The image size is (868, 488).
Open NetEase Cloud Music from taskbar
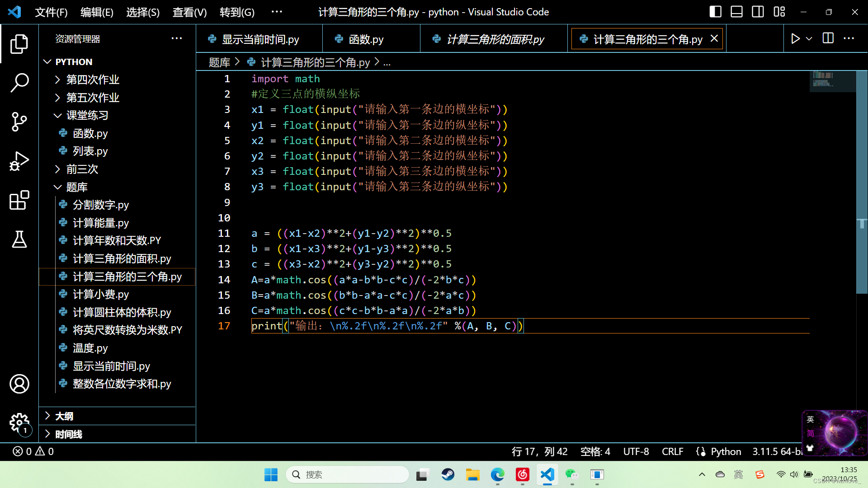(x=523, y=474)
